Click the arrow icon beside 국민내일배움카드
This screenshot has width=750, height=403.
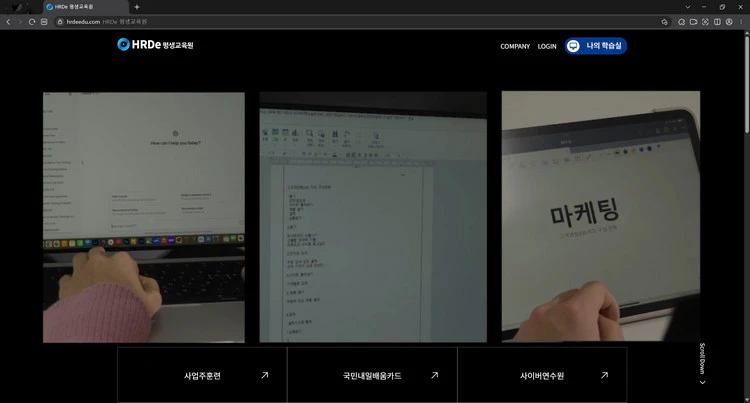[434, 375]
